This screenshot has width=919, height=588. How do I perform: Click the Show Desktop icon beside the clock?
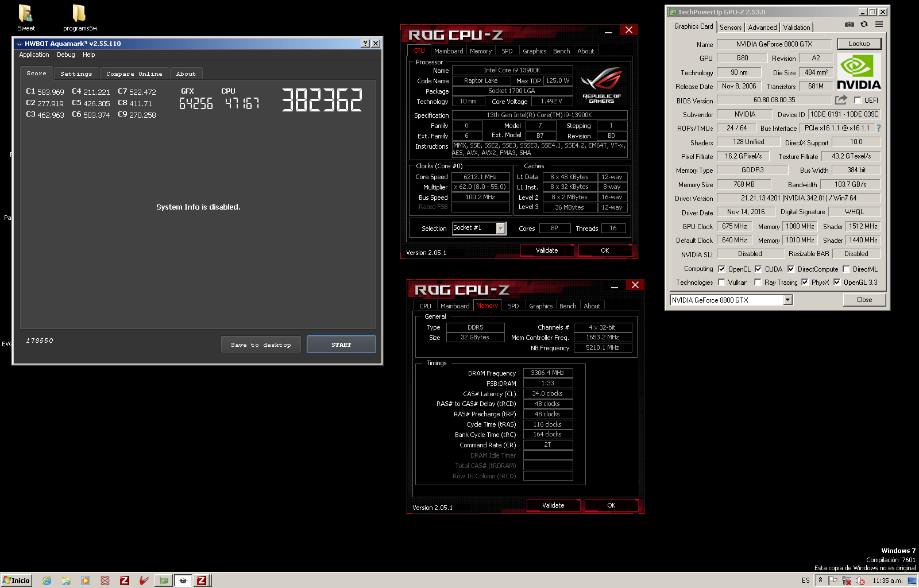[912, 580]
